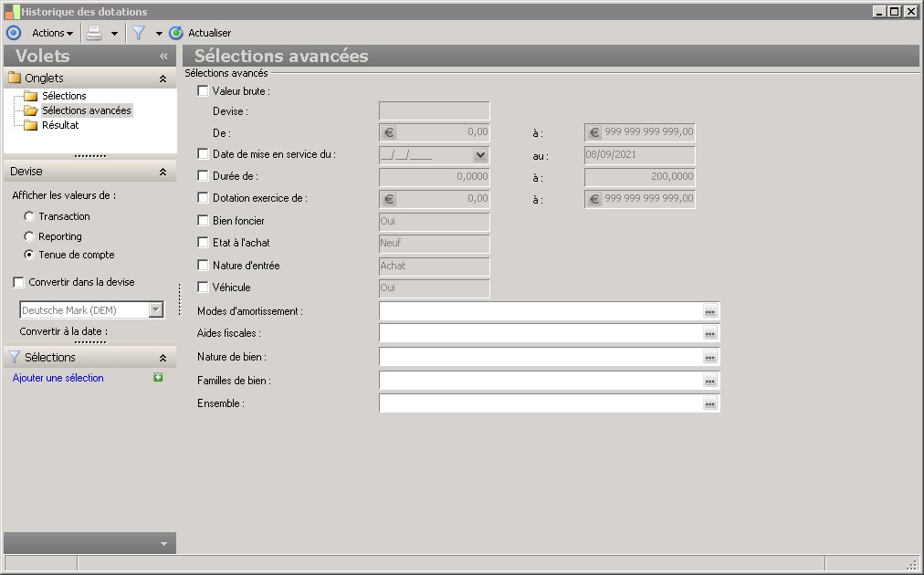Open Nature de bien ellipsis browse button
The height and width of the screenshot is (575, 924).
pyautogui.click(x=710, y=357)
